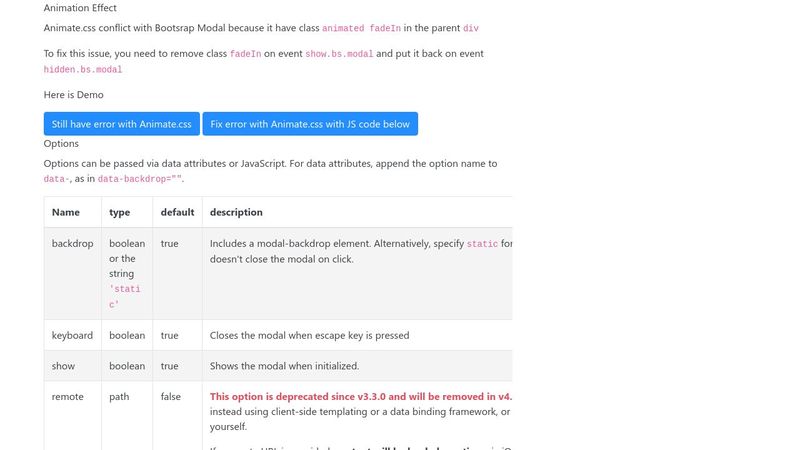Viewport: 800px width, 450px height.
Task: Click the 'type' table column header
Action: pyautogui.click(x=119, y=212)
